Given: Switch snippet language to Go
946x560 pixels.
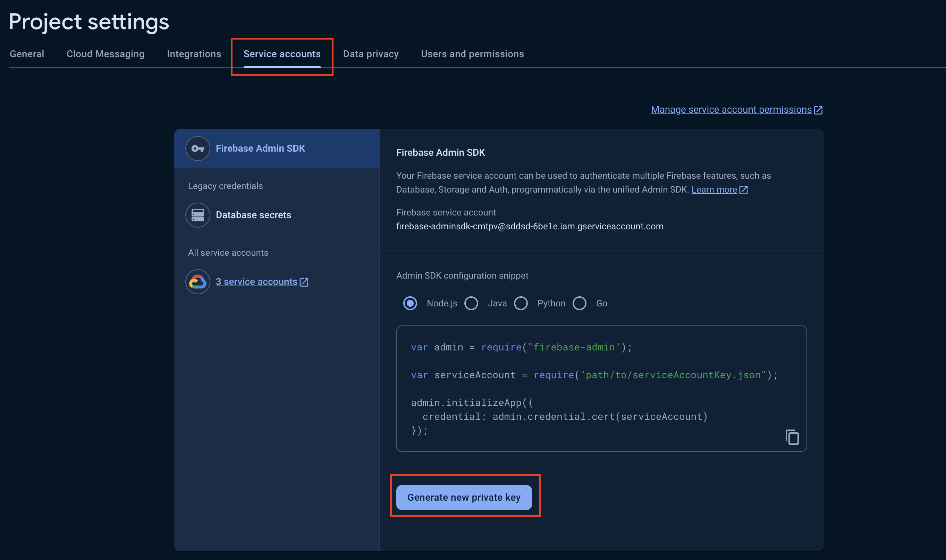Looking at the screenshot, I should [x=580, y=303].
